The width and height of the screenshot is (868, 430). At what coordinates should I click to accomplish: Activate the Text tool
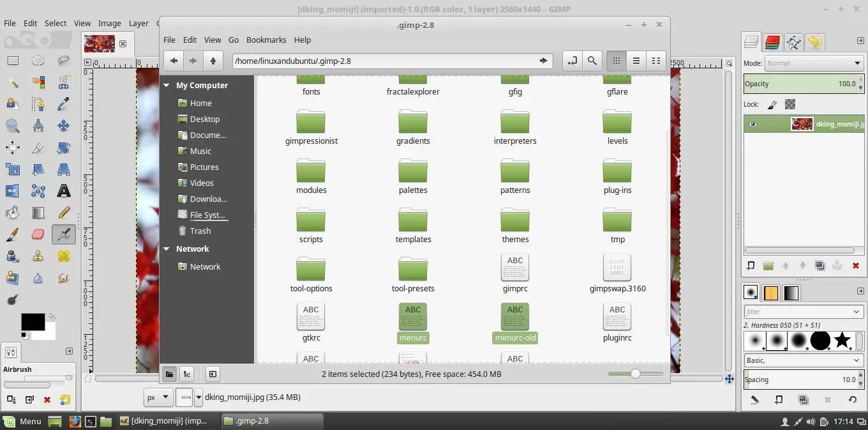[63, 190]
